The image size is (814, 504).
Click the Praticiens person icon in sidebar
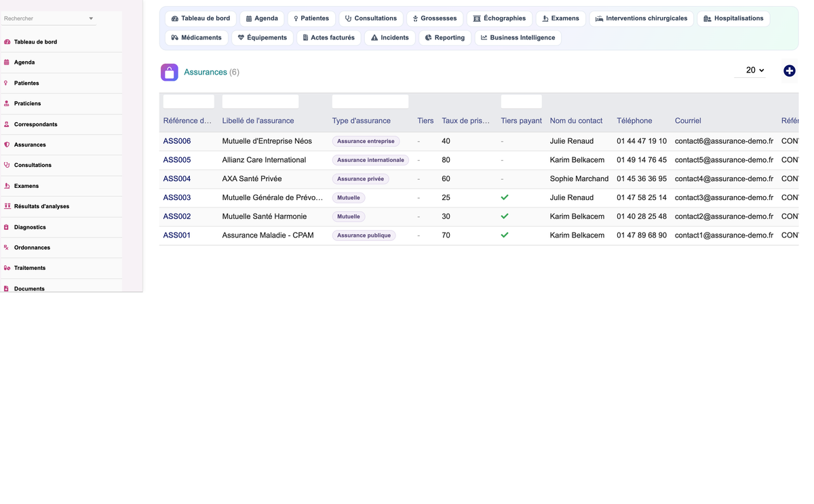7,104
